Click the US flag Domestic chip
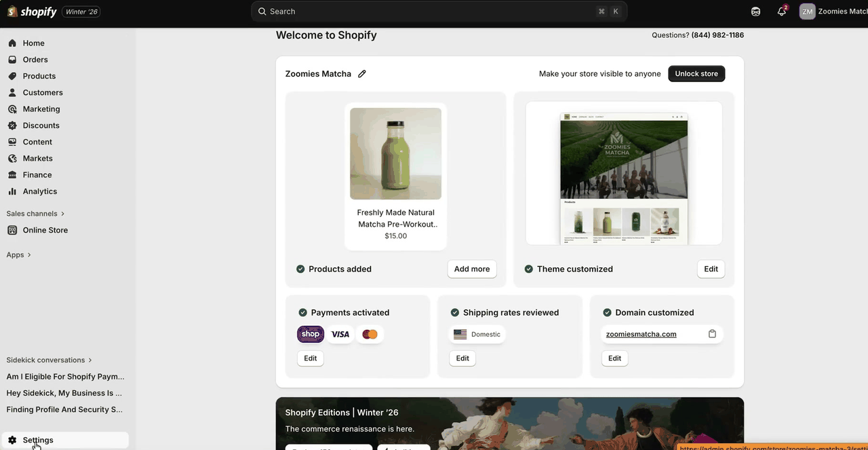Screen dimensions: 868x450 477,334
